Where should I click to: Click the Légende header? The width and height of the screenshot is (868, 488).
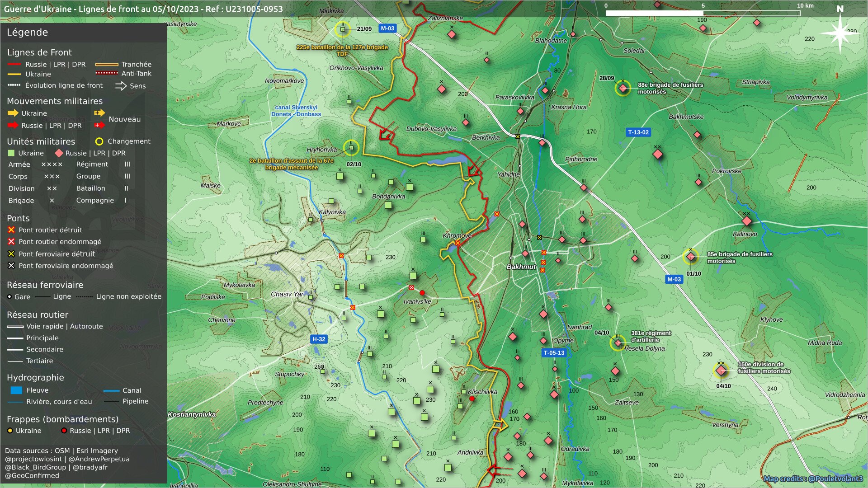(27, 33)
